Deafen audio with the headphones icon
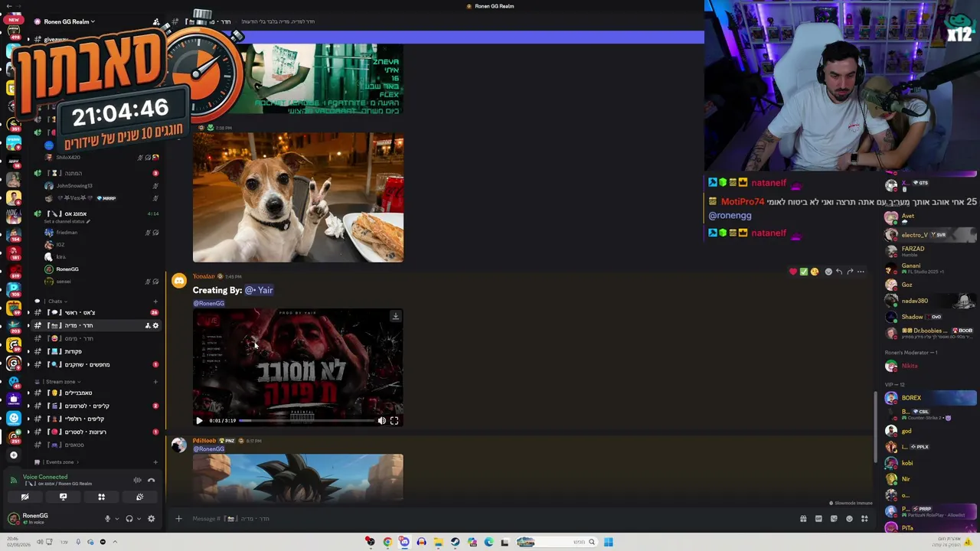The width and height of the screenshot is (980, 551). (x=129, y=519)
